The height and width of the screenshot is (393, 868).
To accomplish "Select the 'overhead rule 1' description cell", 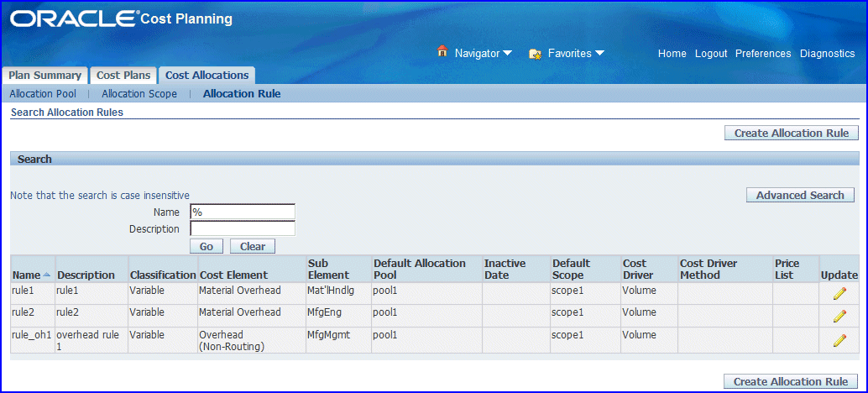I will (x=92, y=340).
